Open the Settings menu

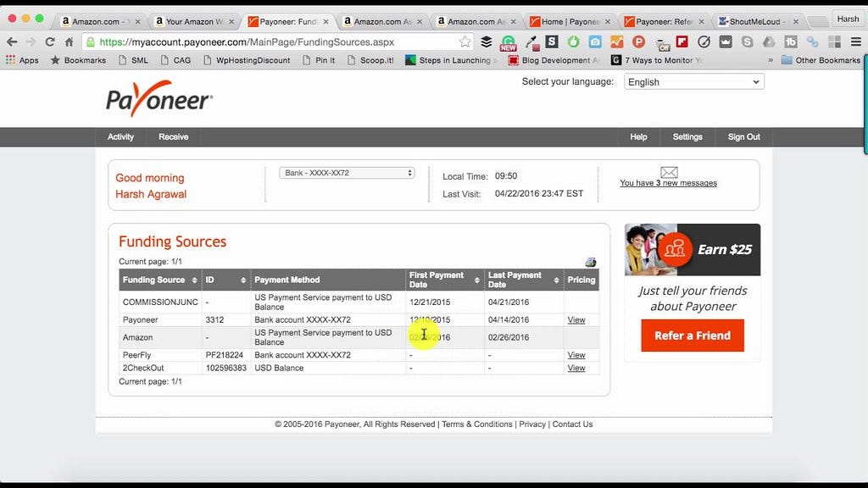tap(687, 136)
